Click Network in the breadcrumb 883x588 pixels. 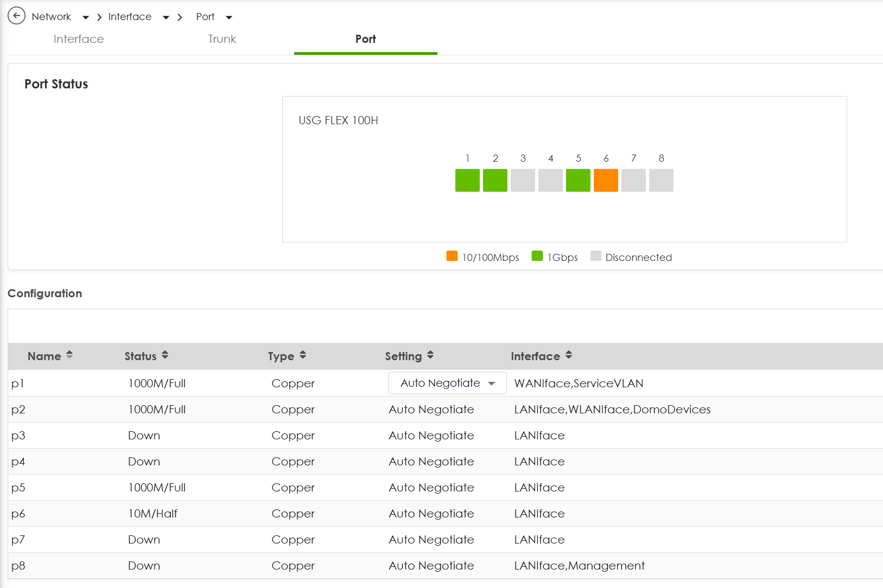(52, 17)
